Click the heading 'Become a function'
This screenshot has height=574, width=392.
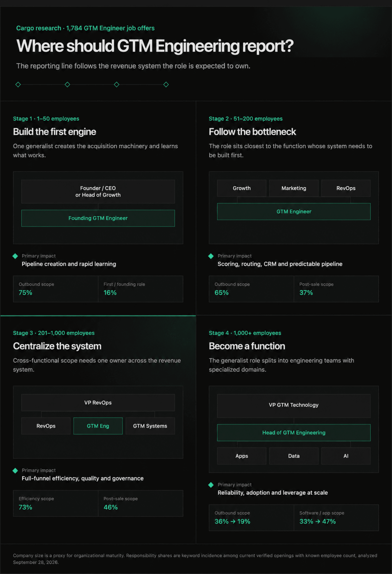pyautogui.click(x=247, y=346)
